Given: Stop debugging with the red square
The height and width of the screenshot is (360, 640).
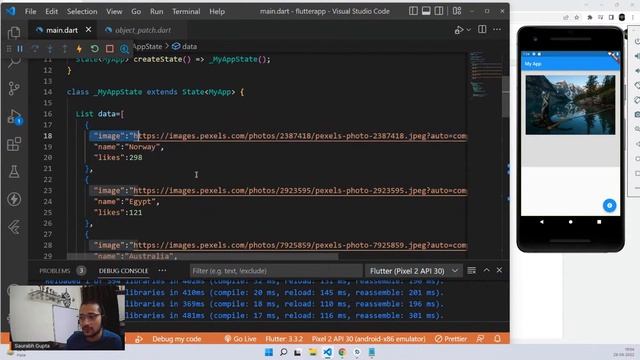Looking at the screenshot, I should (109, 49).
